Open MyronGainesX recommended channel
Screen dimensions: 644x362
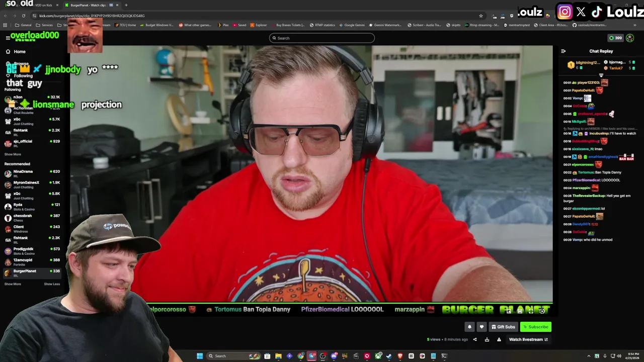pyautogui.click(x=32, y=184)
